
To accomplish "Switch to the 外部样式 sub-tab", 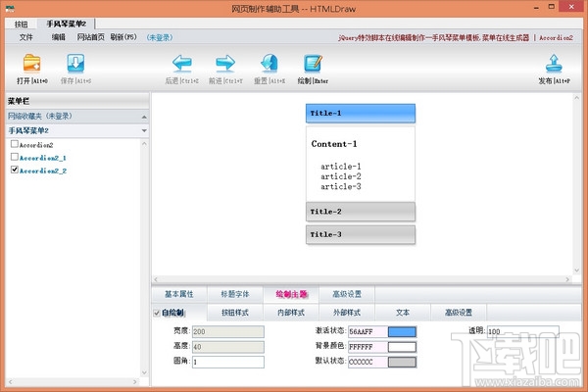I will pyautogui.click(x=347, y=313).
